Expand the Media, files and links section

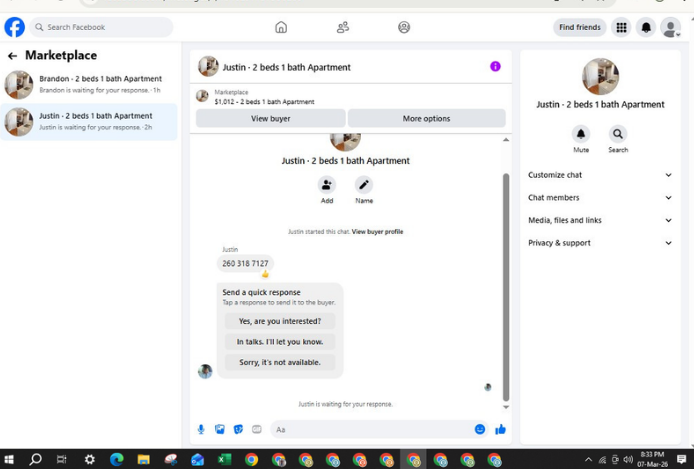(600, 220)
